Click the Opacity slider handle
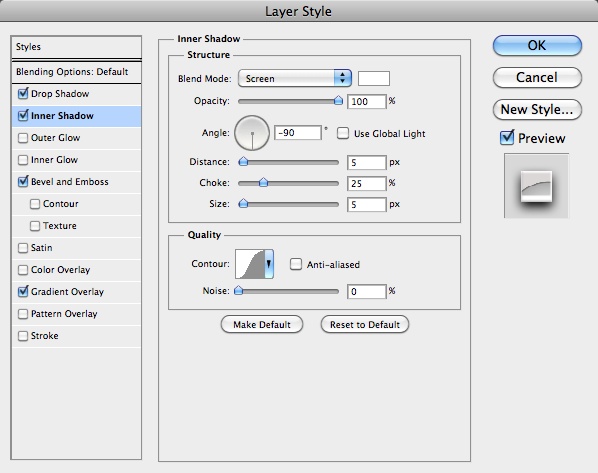This screenshot has height=473, width=598. point(338,100)
